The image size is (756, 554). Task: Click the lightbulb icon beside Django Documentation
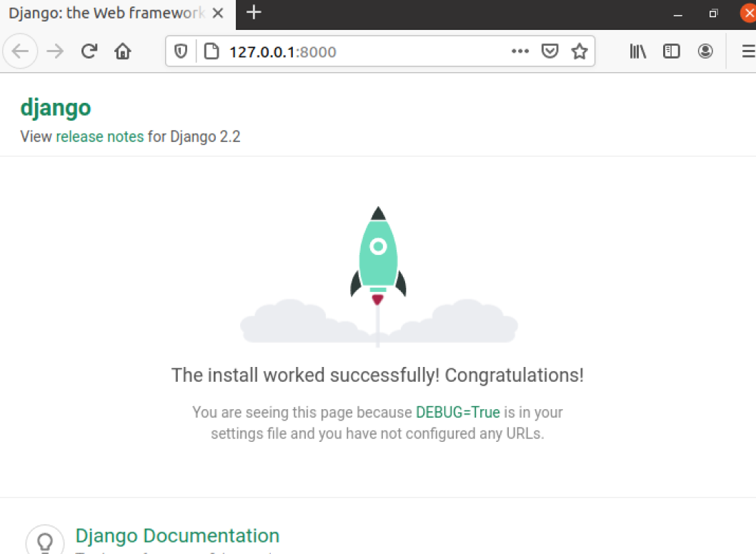[x=45, y=541]
